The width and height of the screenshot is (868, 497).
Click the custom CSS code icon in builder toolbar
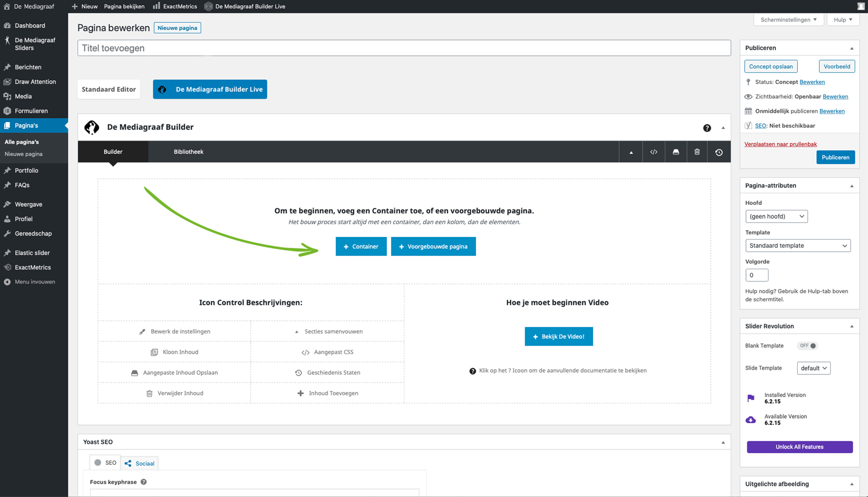coord(653,152)
